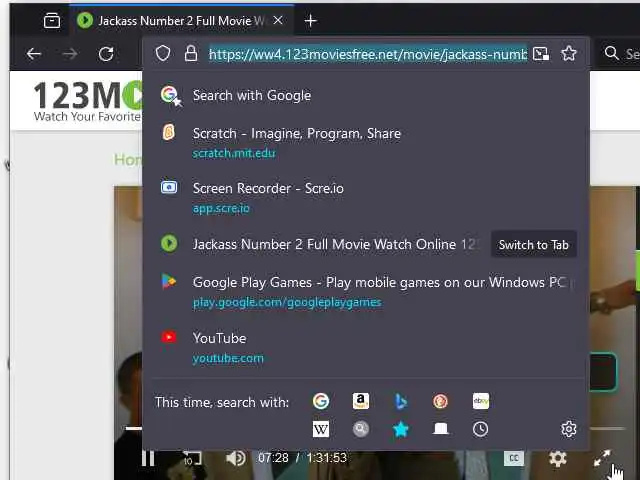Reload the current page
640x480 pixels.
[x=106, y=53]
